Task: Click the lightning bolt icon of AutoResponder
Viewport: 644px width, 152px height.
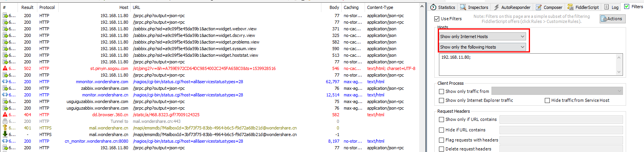Action: click(x=497, y=7)
